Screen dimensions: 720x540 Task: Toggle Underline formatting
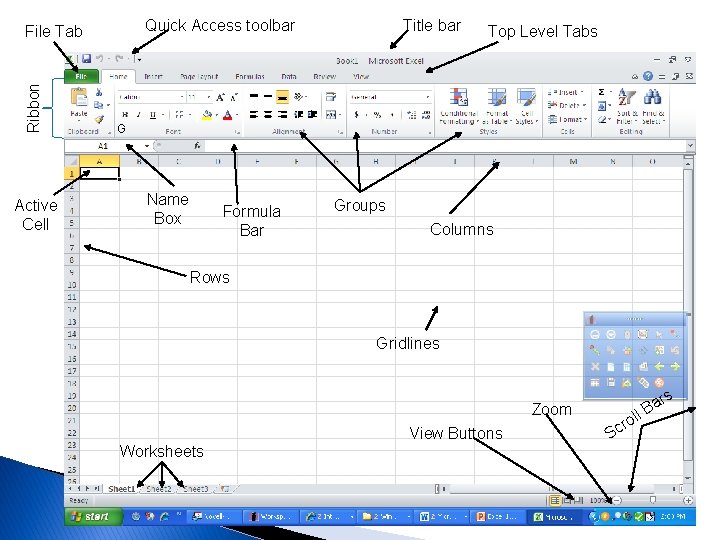152,115
